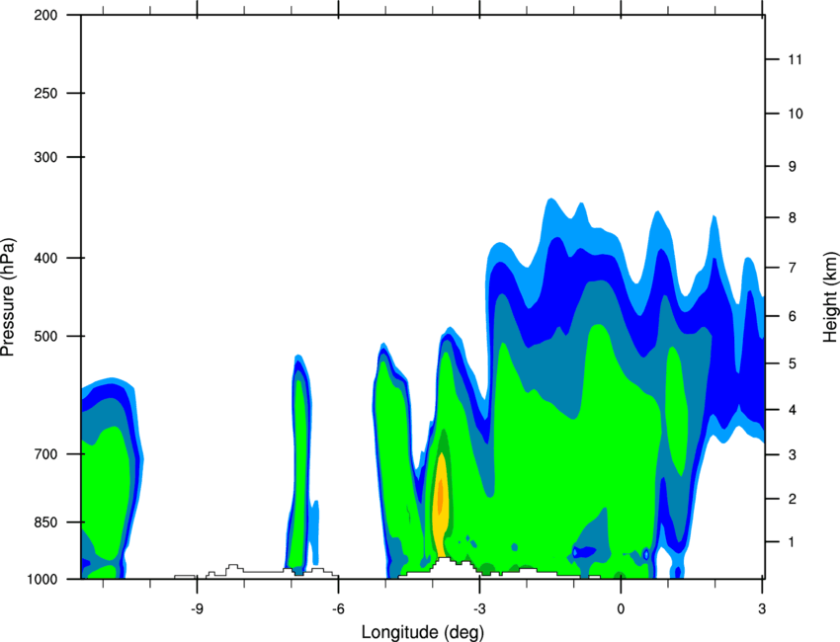Click the 5 km height label
The height and width of the screenshot is (642, 840).
coord(793,364)
